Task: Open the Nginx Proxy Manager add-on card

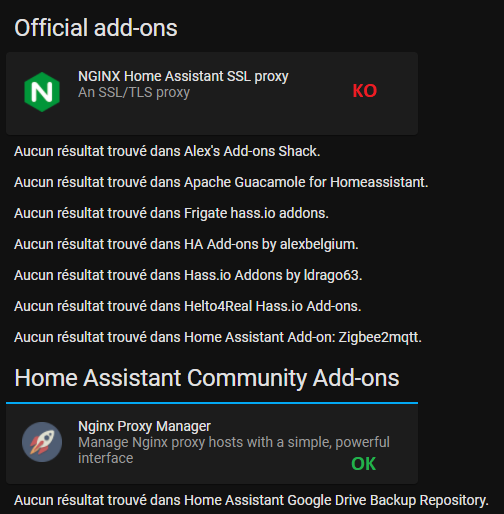Action: point(212,443)
